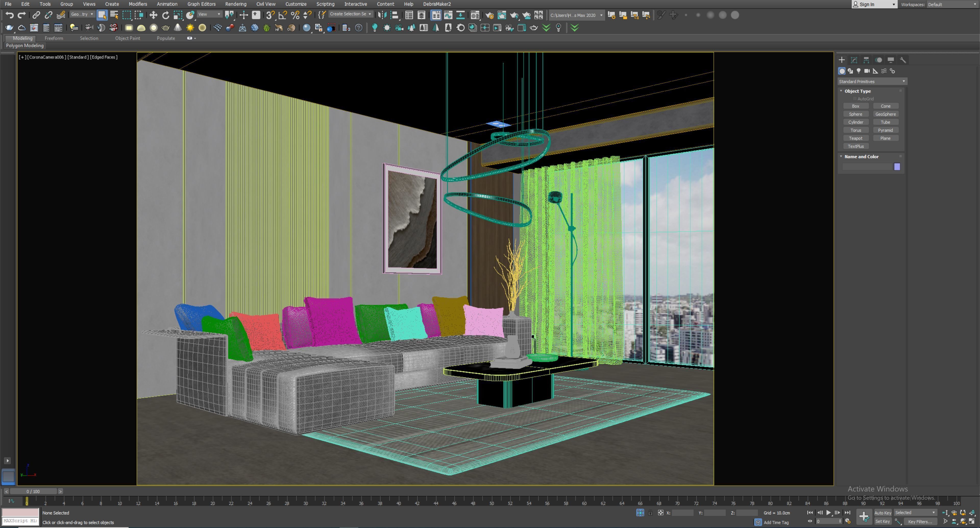Open the Geometry selection filter dropdown
980x528 pixels.
pos(82,15)
